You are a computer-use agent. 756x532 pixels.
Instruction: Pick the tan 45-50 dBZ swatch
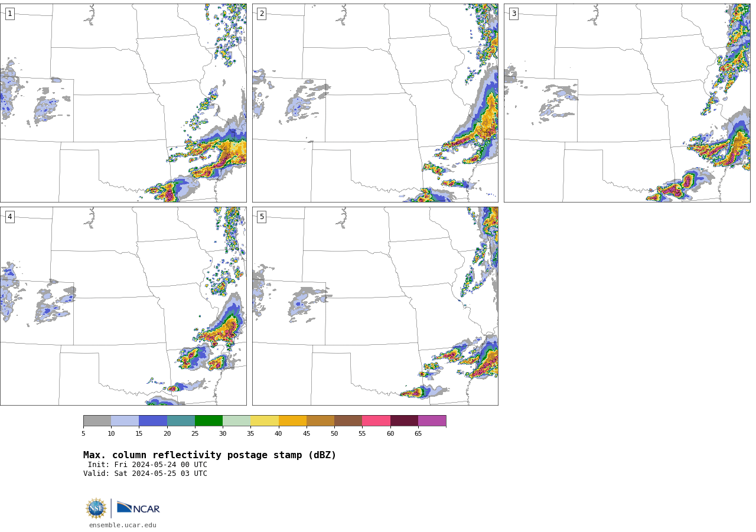[320, 421]
